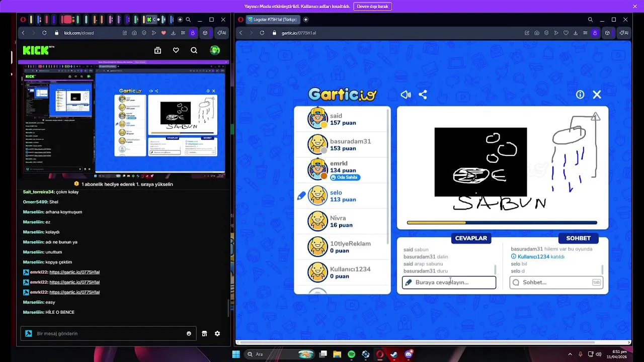Open Easy setup menu in Gartic browser window
Screen dimensions: 644x362
click(585, 33)
